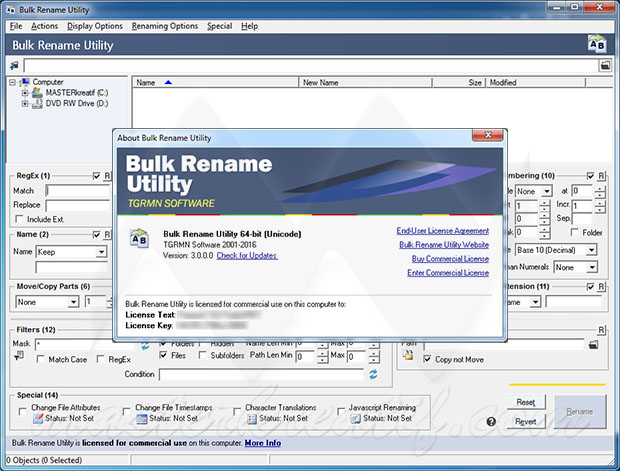Enable the Change File Timestamps checkbox

(127, 412)
